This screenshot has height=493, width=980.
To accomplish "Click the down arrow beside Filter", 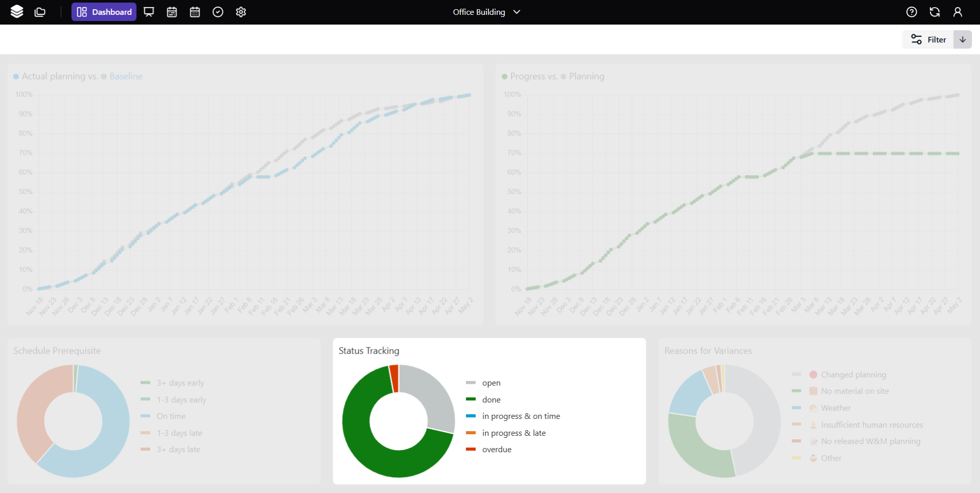I will [x=963, y=39].
